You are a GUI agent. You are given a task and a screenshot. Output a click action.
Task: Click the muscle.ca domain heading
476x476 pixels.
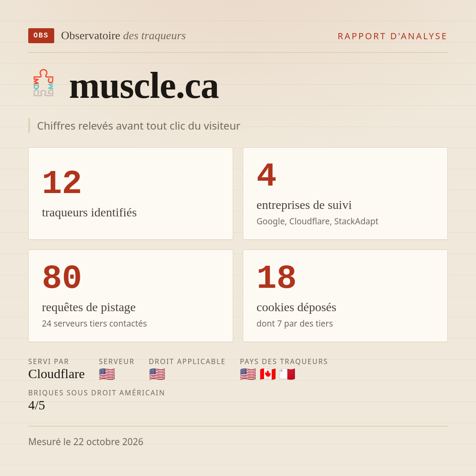coord(144,86)
